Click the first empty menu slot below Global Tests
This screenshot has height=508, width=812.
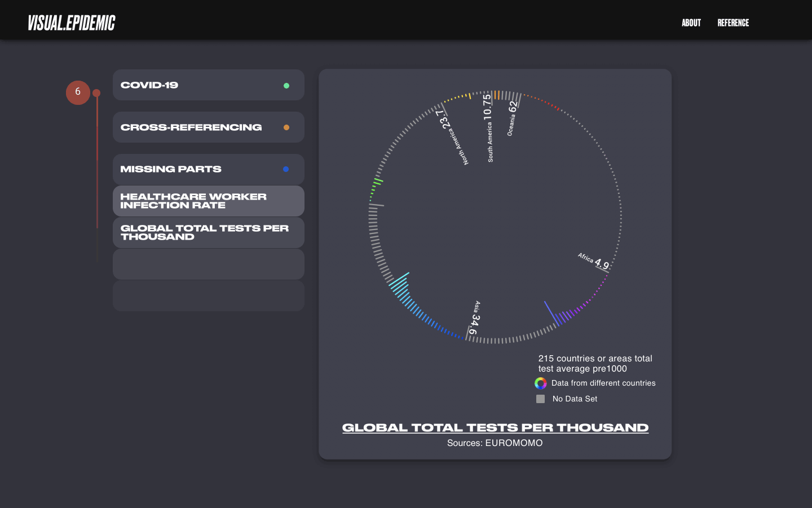(x=209, y=264)
